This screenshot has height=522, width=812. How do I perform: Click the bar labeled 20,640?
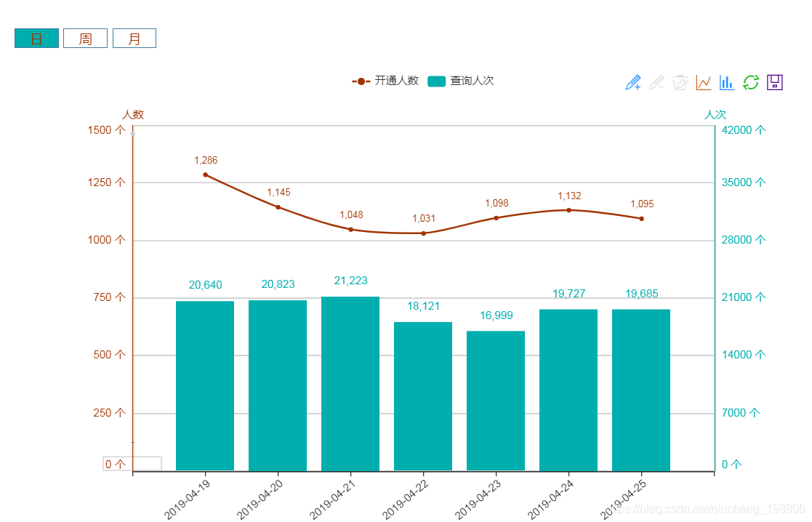pyautogui.click(x=205, y=385)
